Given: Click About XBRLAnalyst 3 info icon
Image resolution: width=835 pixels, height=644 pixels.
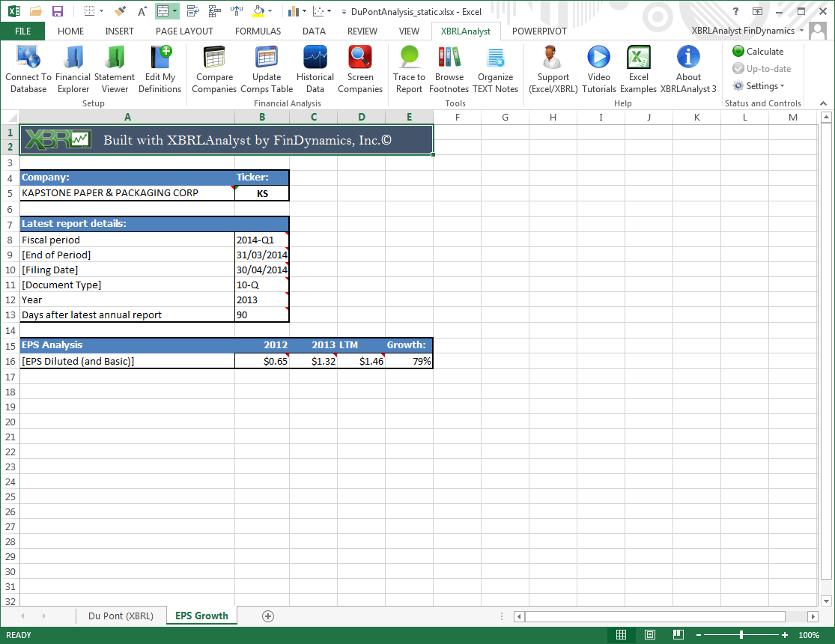Looking at the screenshot, I should point(688,70).
